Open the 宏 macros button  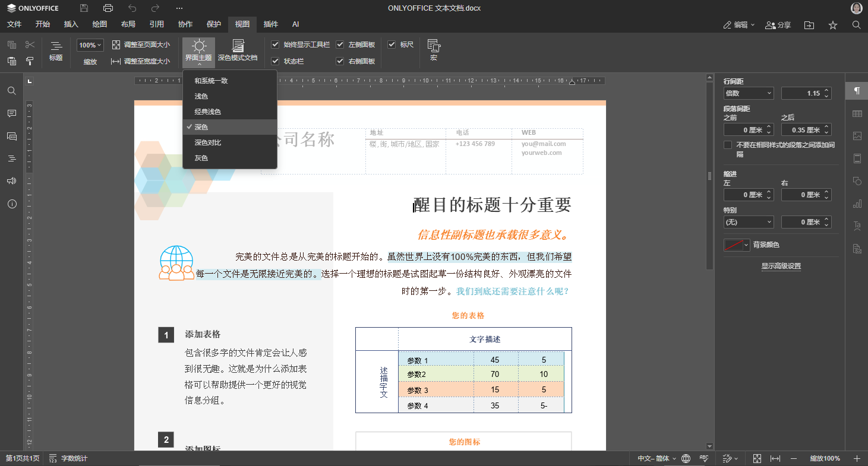[x=434, y=52]
